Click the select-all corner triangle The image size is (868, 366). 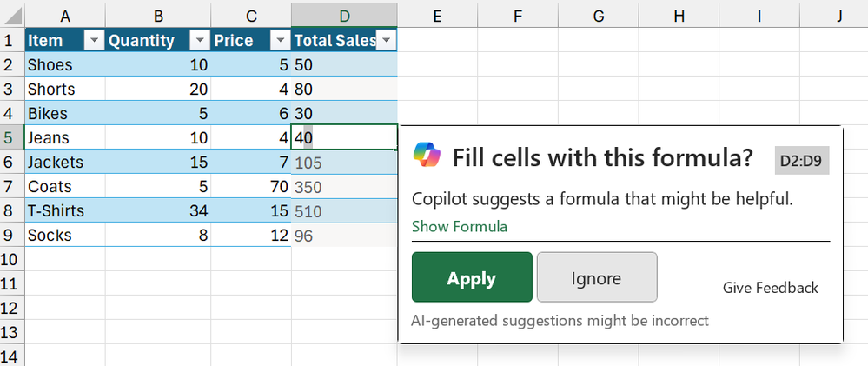(12, 16)
